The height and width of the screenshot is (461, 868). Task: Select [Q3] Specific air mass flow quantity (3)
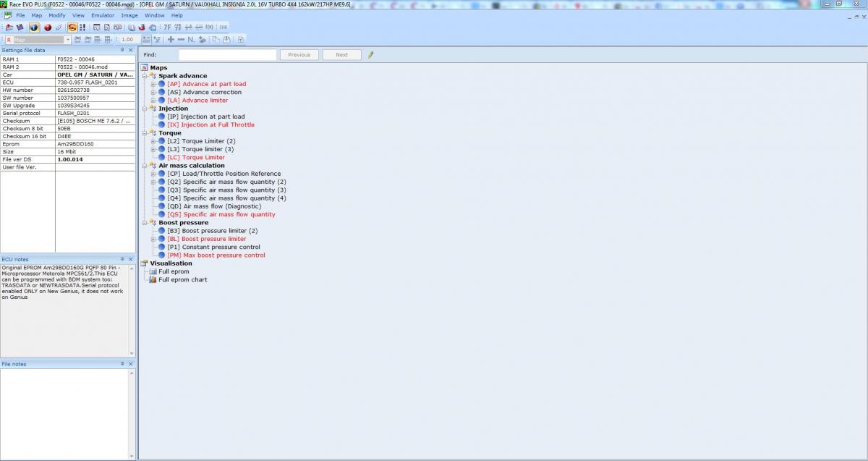(226, 190)
